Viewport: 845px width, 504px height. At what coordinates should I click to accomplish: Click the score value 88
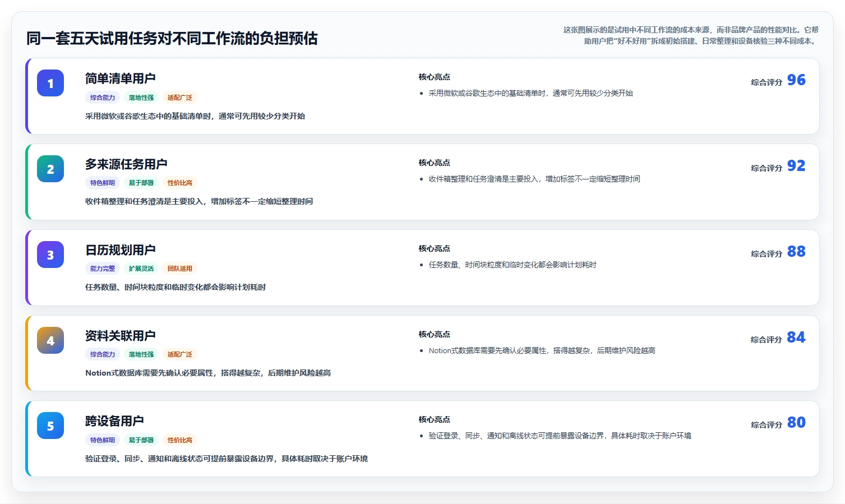(796, 252)
